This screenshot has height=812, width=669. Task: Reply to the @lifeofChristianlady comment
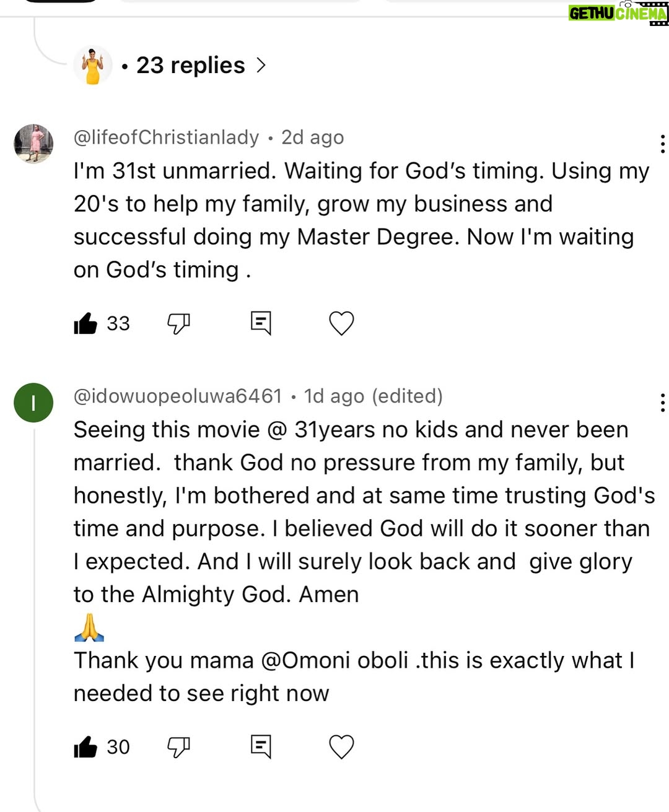261,323
